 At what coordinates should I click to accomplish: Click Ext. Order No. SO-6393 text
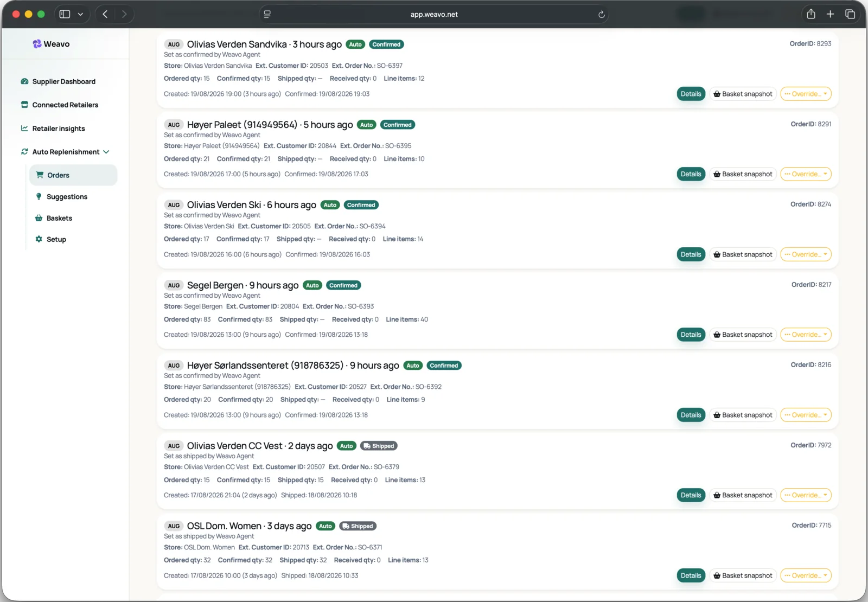[x=338, y=306]
